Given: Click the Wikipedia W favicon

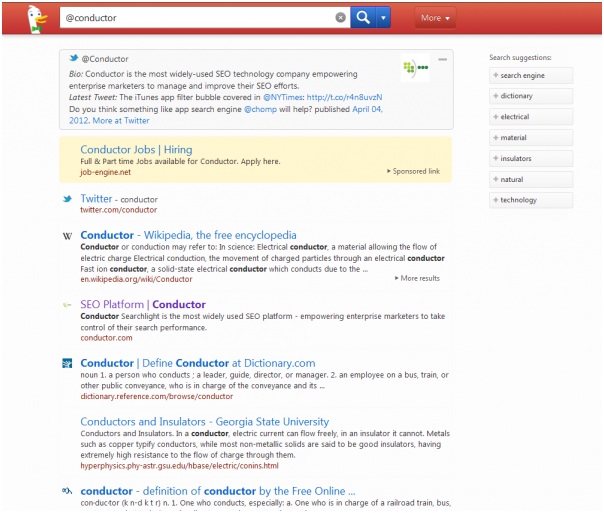Looking at the screenshot, I should [x=67, y=236].
